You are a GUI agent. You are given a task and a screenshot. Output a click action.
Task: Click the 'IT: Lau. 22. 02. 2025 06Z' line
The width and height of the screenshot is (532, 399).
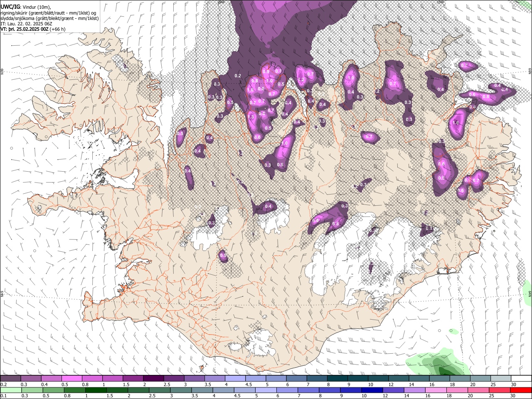[x=26, y=24]
